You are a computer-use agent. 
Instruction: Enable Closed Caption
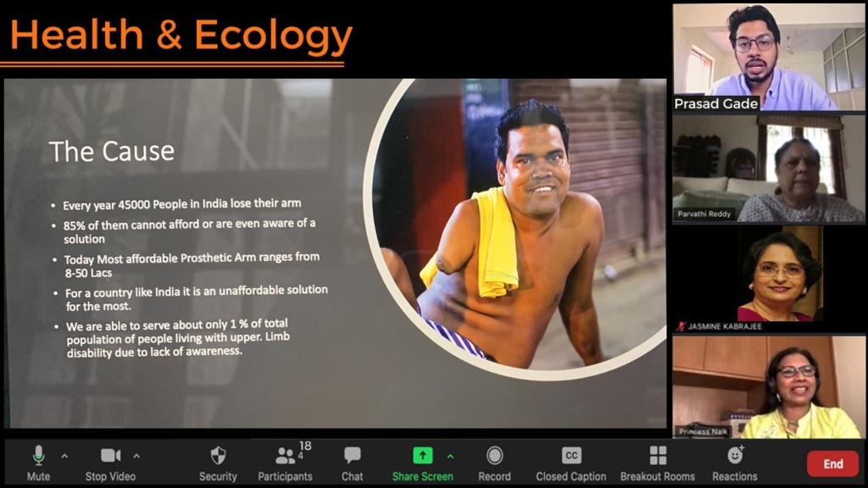[x=571, y=457]
